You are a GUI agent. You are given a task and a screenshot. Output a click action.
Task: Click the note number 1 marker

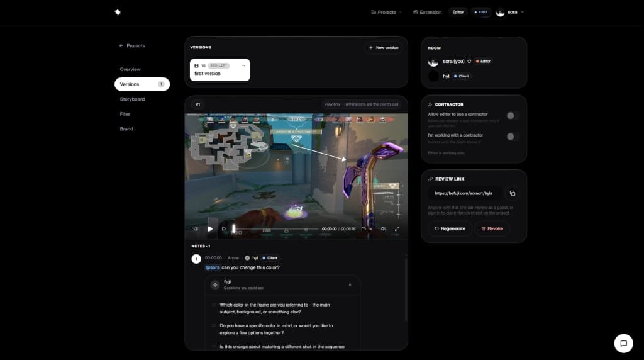[x=196, y=259]
